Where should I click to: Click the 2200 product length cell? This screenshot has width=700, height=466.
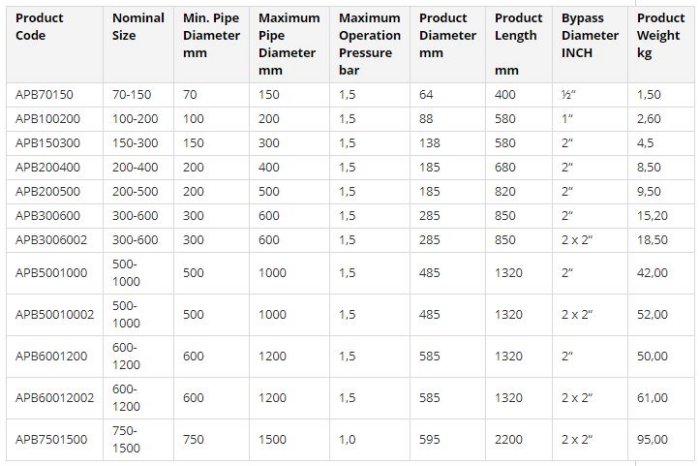coord(507,440)
